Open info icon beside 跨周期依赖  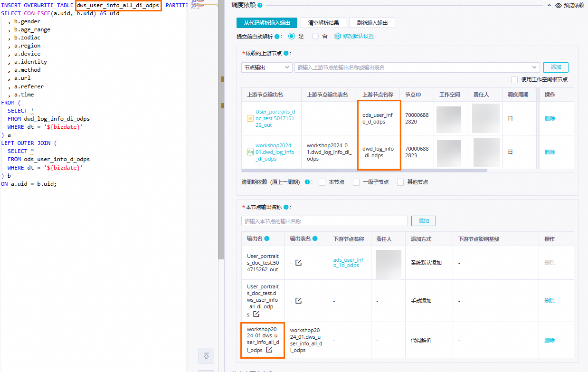(x=307, y=182)
